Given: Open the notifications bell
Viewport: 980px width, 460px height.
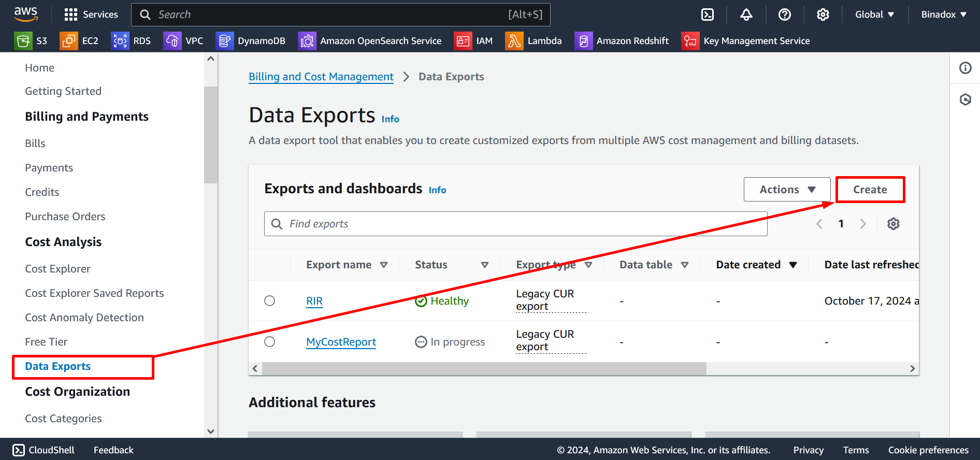Looking at the screenshot, I should [746, 15].
